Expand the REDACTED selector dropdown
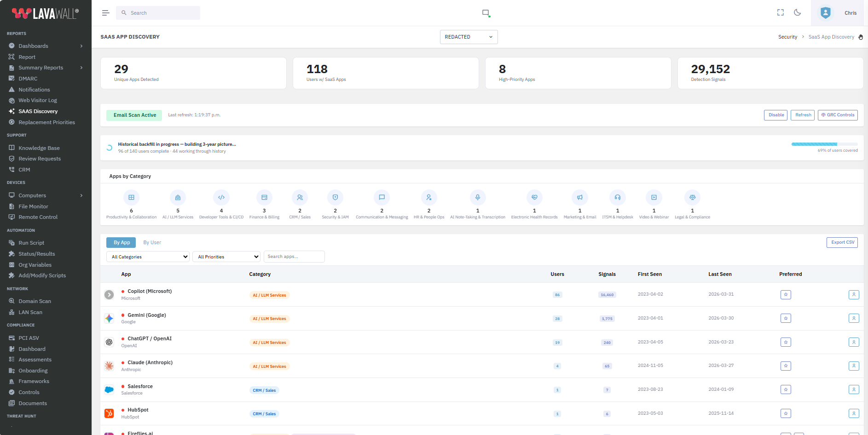This screenshot has width=868, height=435. tap(468, 37)
